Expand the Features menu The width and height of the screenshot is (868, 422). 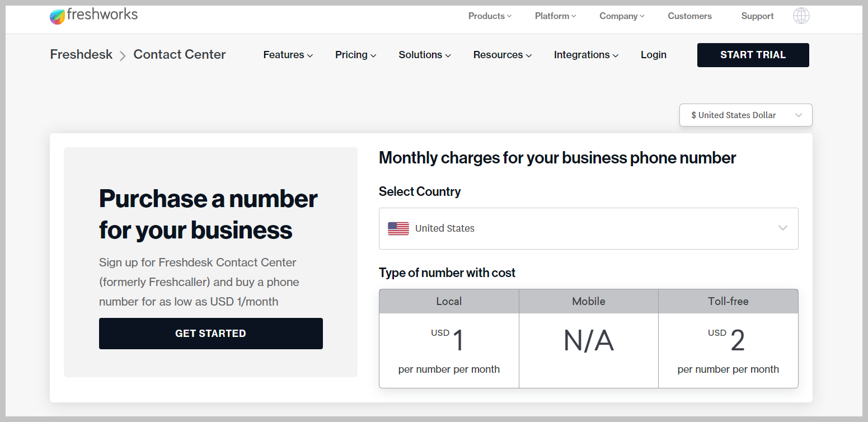tap(288, 55)
